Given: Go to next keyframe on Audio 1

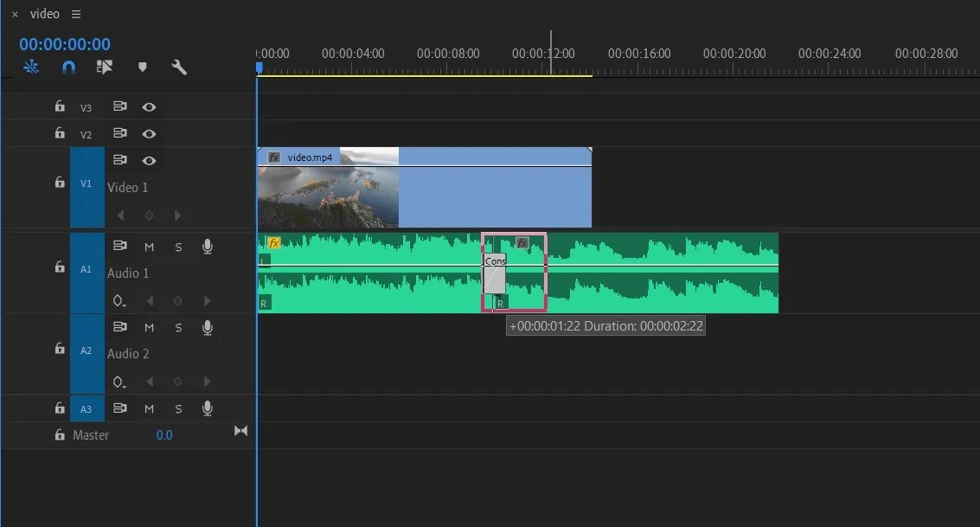Looking at the screenshot, I should pyautogui.click(x=208, y=301).
